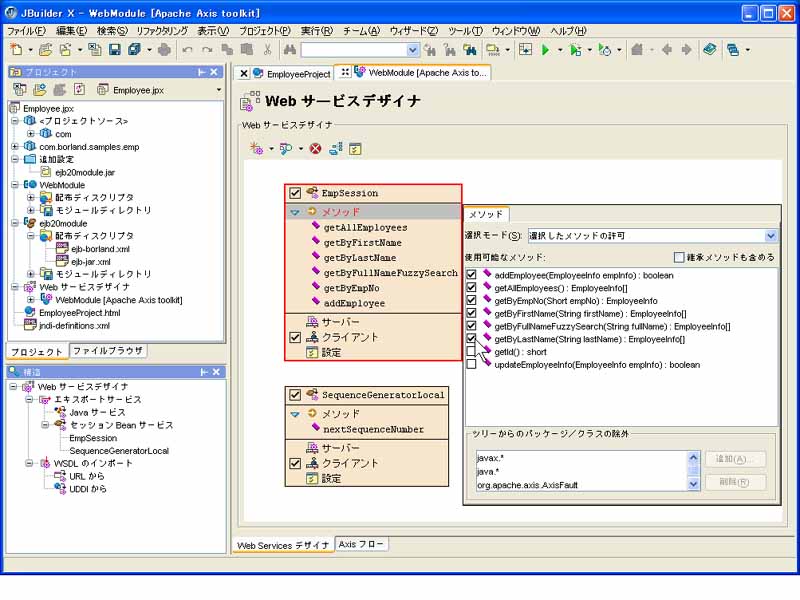Collapse WSDL のインポート node in structure pane

(29, 463)
